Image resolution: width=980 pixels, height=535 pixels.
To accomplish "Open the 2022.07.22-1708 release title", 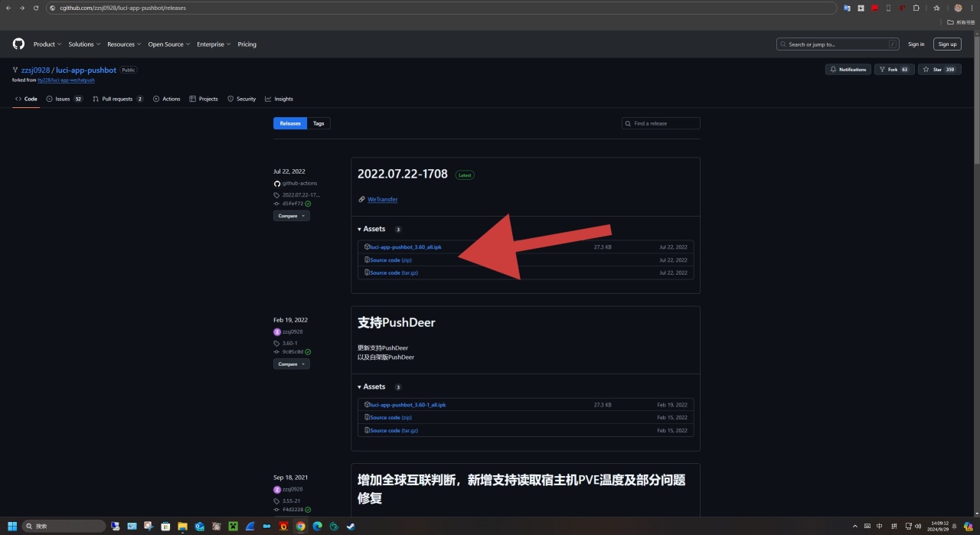I will click(403, 175).
